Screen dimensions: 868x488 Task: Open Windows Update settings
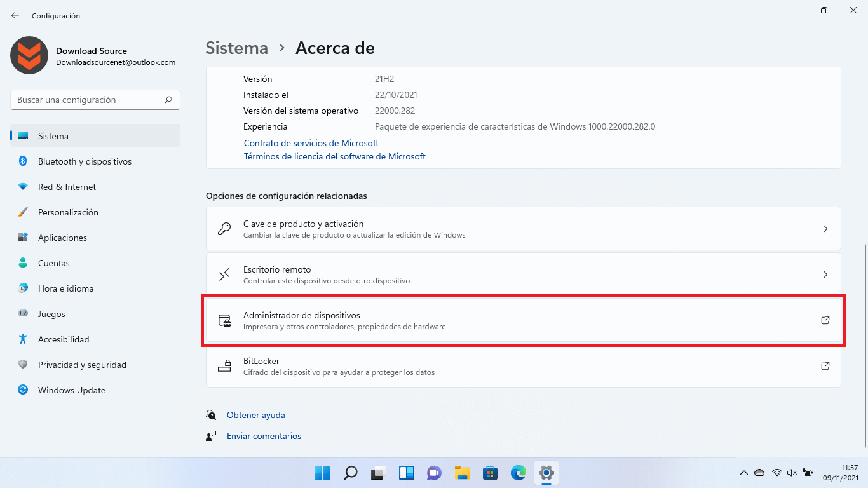tap(95, 390)
